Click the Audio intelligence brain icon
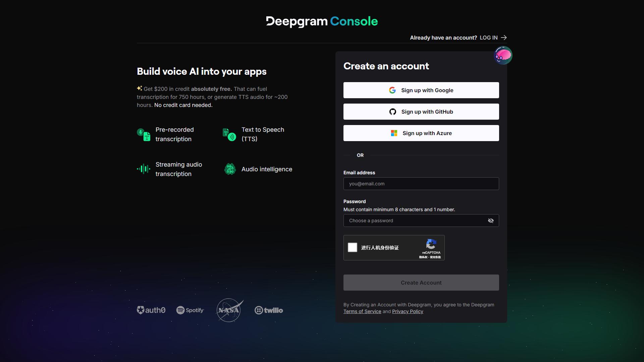The image size is (644, 362). (230, 169)
